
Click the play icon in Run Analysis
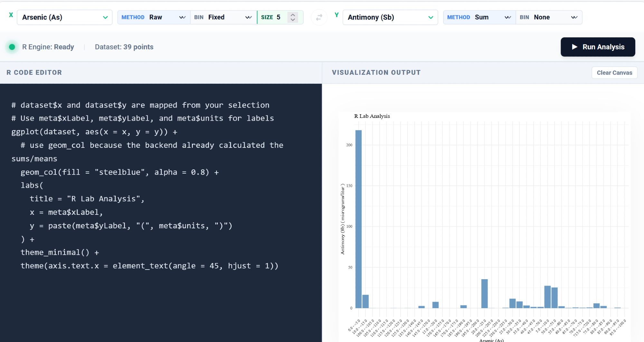point(574,47)
